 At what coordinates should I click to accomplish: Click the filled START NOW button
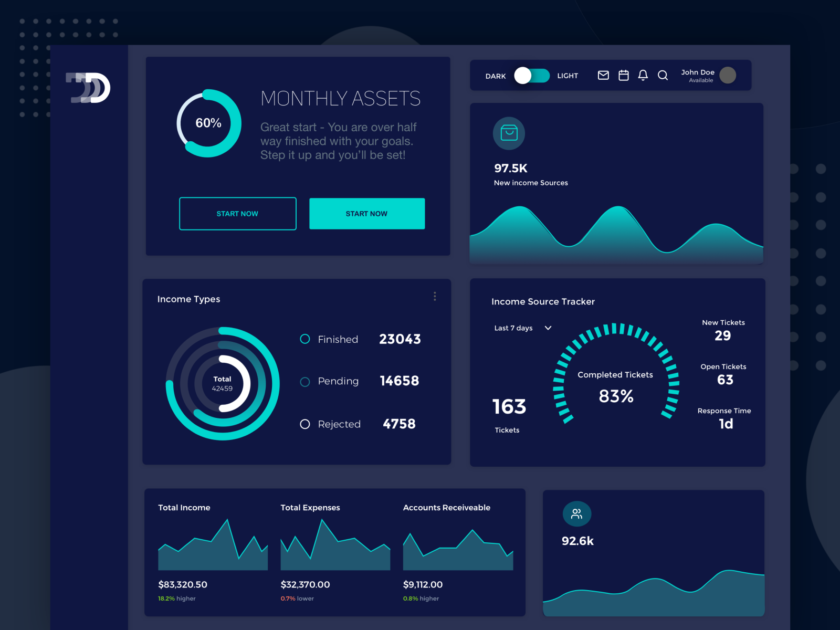tap(367, 214)
